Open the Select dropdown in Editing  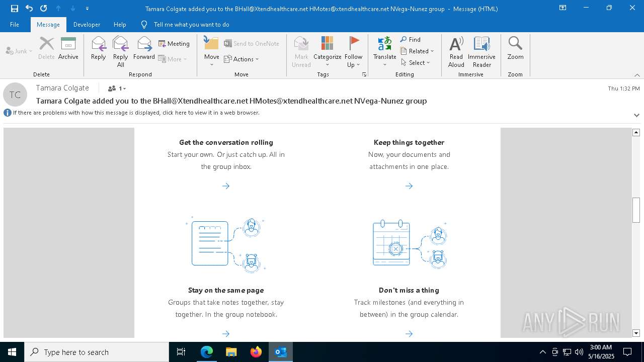click(x=416, y=62)
